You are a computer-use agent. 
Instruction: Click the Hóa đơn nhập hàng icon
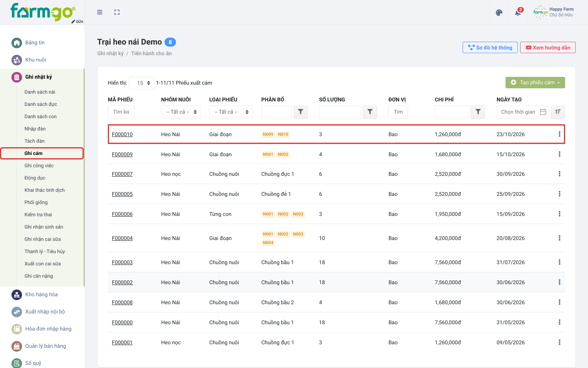click(17, 329)
